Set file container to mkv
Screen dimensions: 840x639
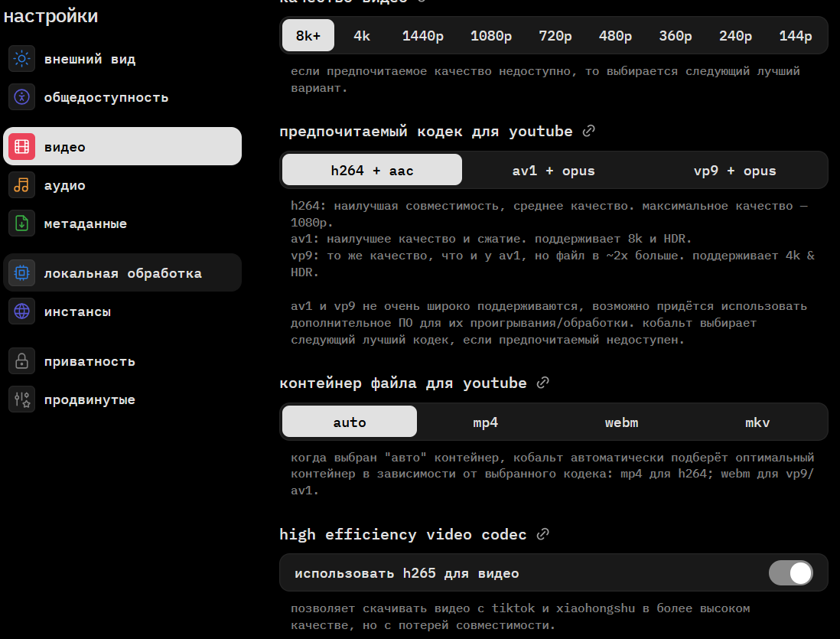tap(757, 422)
